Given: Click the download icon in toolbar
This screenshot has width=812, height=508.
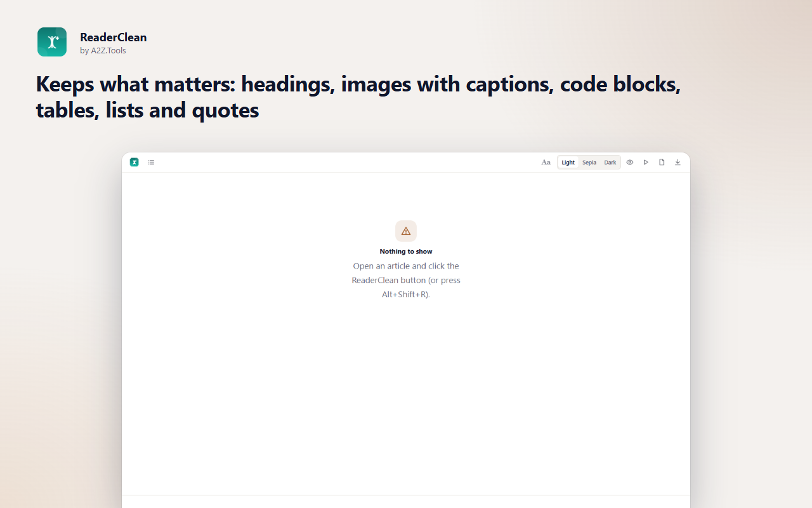Looking at the screenshot, I should coord(678,163).
